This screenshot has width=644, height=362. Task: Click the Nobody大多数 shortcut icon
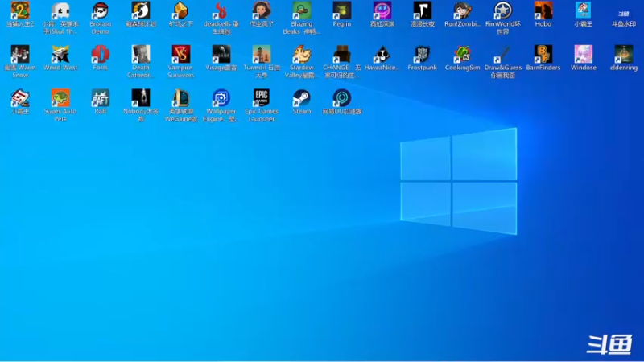coord(140,98)
